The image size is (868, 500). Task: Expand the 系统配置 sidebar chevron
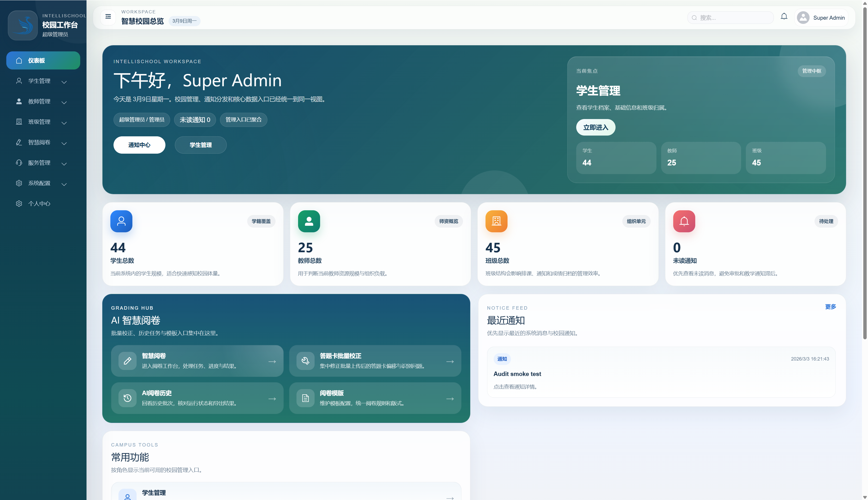64,184
